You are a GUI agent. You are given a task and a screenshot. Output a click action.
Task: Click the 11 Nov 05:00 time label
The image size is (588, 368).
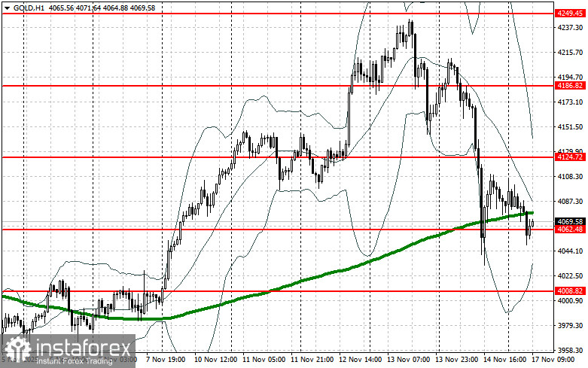coord(264,360)
